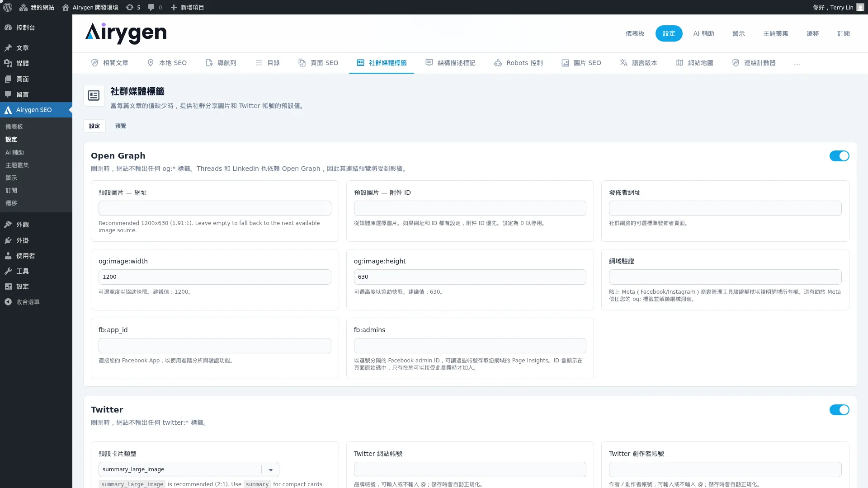Click the og:image:width field showing 1200
This screenshot has width=868, height=488.
coord(215,277)
